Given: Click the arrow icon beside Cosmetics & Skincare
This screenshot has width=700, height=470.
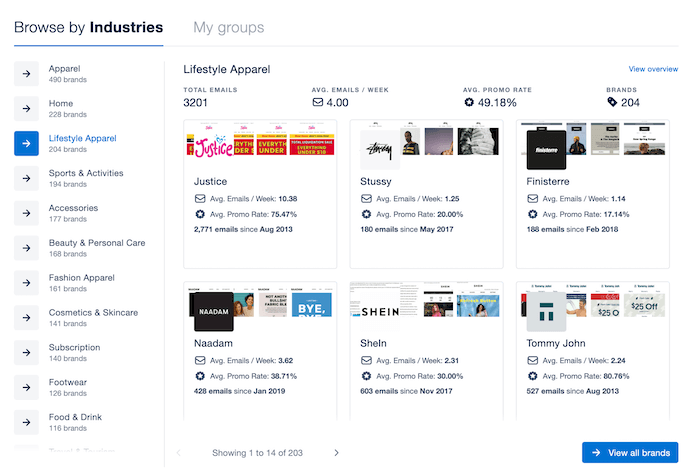Looking at the screenshot, I should click(x=26, y=318).
